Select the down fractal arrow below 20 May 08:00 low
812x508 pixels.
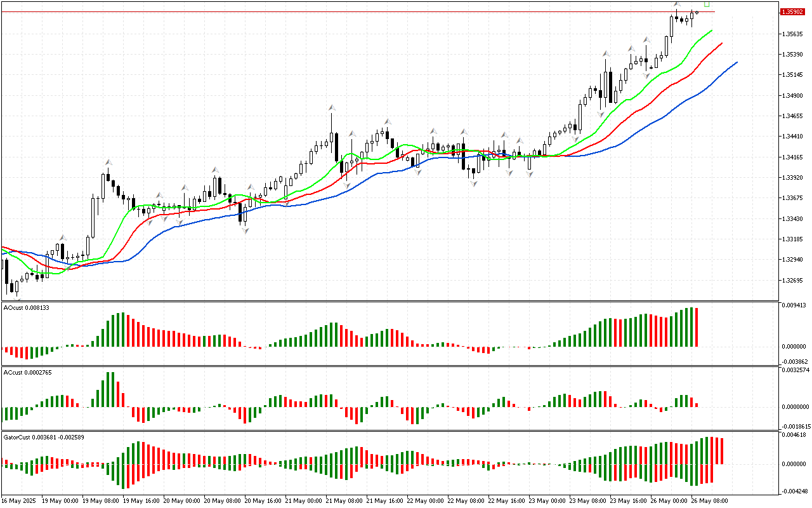(244, 230)
